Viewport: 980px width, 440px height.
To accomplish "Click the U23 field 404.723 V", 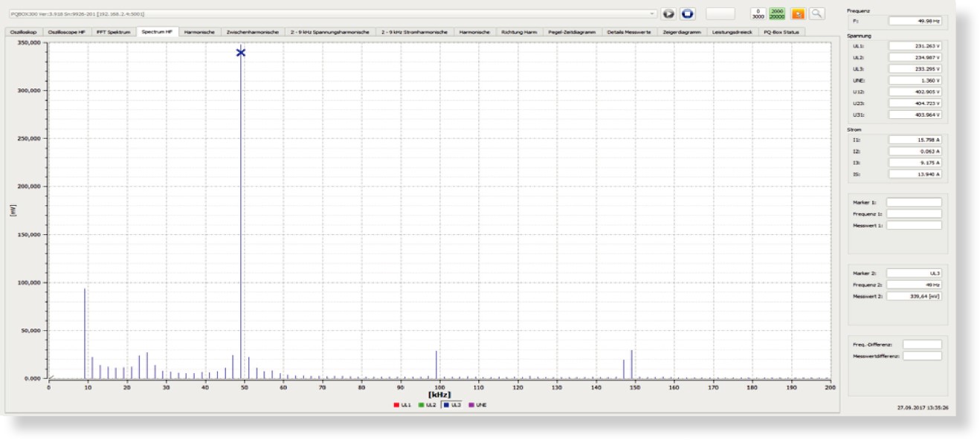I will [915, 103].
